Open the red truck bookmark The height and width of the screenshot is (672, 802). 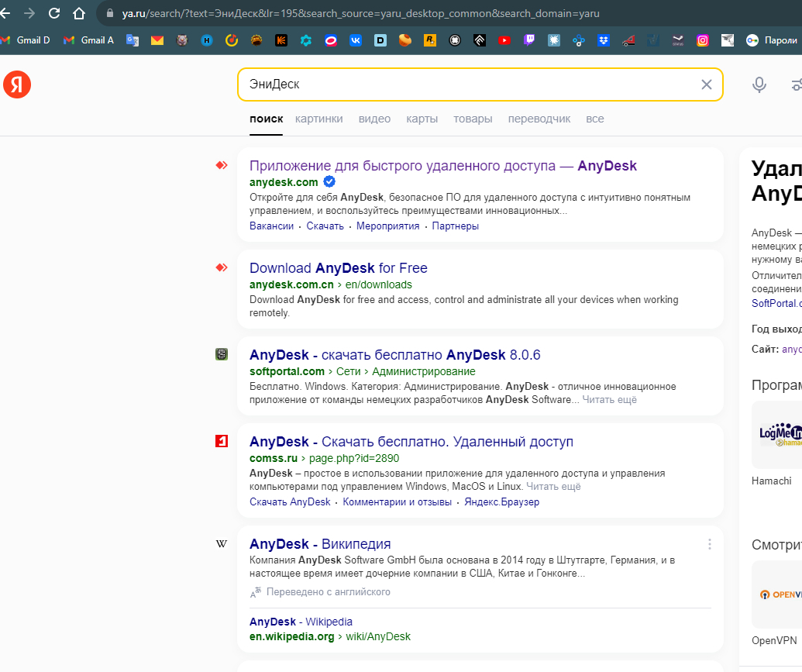coord(628,40)
